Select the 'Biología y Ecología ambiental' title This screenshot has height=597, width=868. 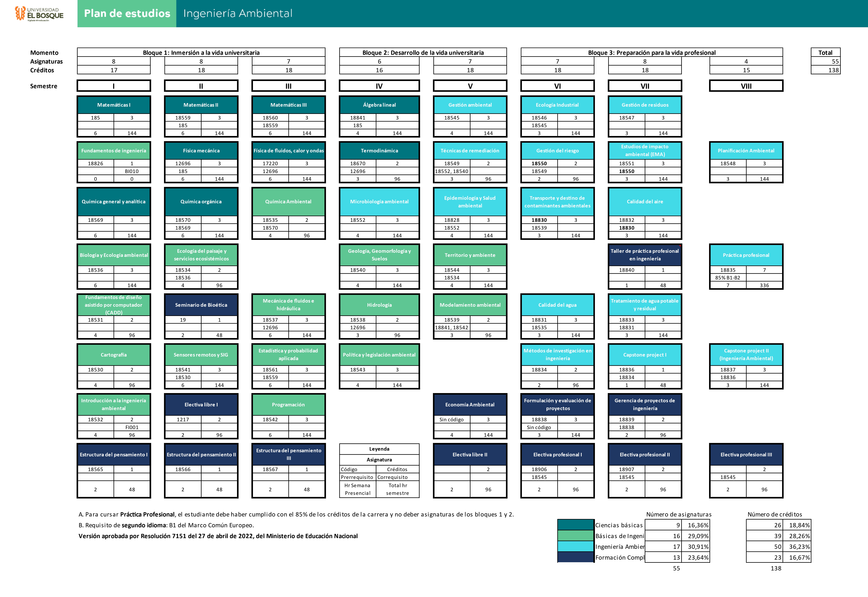point(114,255)
